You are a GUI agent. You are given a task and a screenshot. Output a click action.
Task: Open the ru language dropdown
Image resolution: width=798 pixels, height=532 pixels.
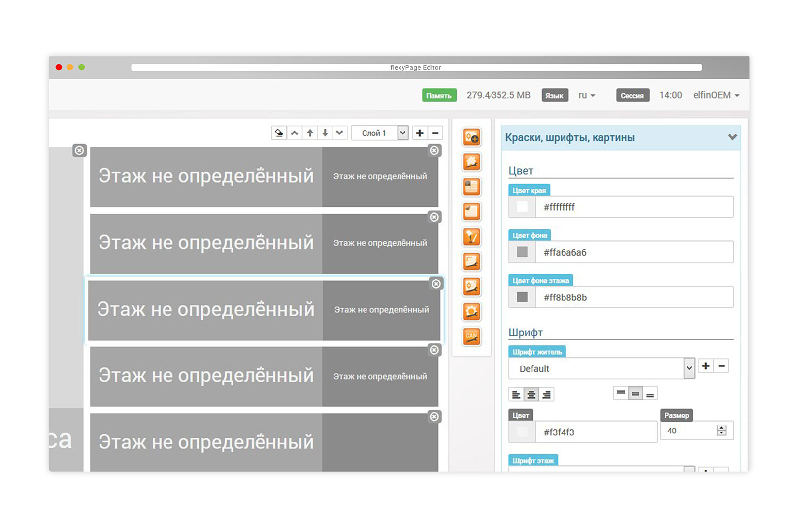point(587,95)
